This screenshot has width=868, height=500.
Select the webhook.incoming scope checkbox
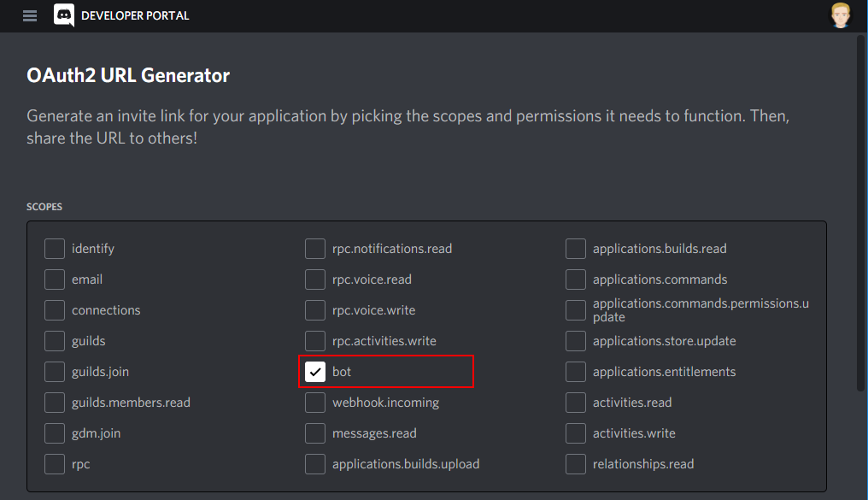tap(315, 403)
